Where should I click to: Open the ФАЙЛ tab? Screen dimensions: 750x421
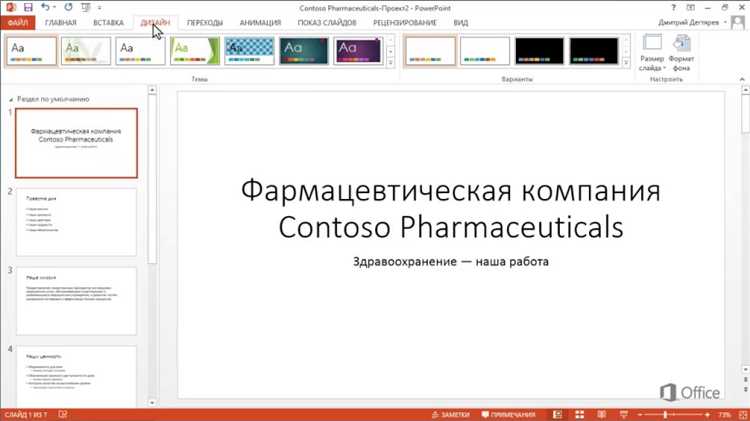coord(18,22)
